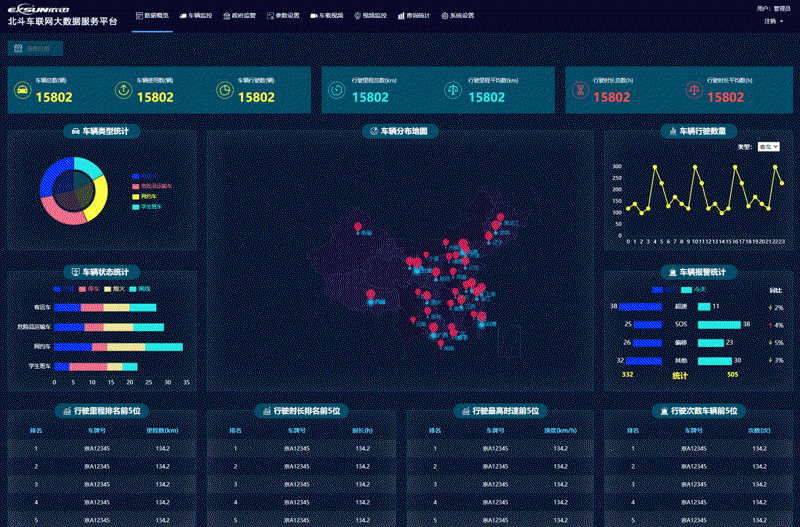Toggle the 熄火 legend in status chart
The height and width of the screenshot is (527, 800).
click(114, 289)
